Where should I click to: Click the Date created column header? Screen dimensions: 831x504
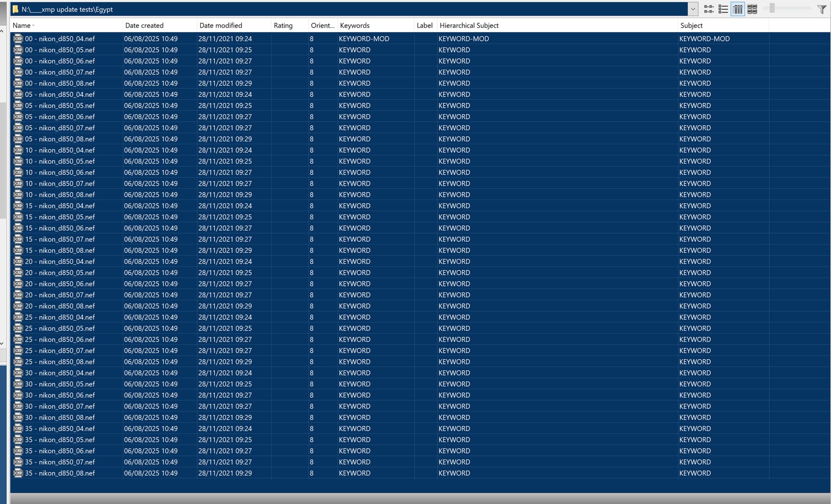(x=144, y=26)
